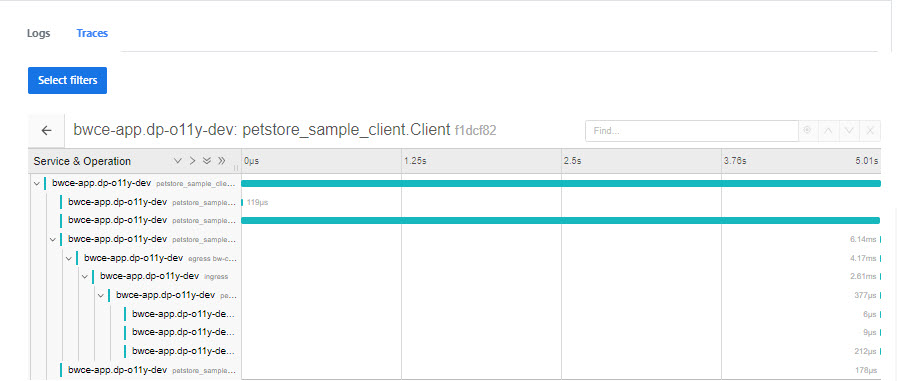
Task: Collapse the root bwce-app.dp-o11y-dev span
Action: [37, 184]
